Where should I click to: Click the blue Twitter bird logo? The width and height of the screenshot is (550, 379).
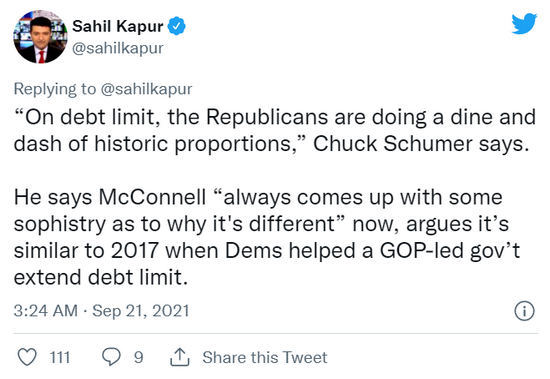pyautogui.click(x=524, y=24)
